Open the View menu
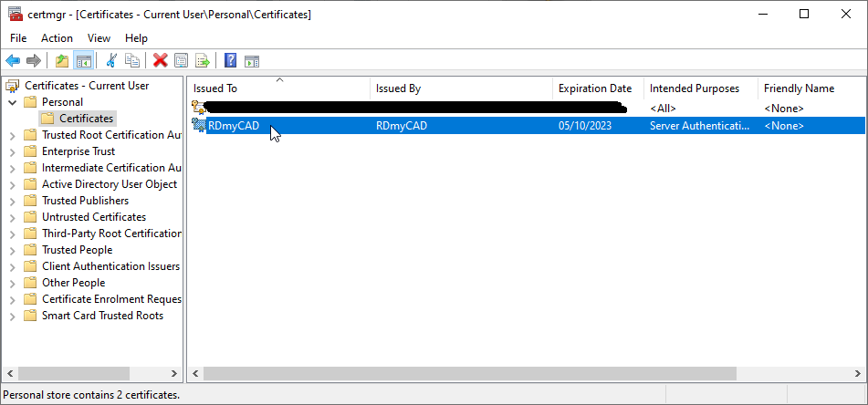Image resolution: width=868 pixels, height=405 pixels. [x=99, y=38]
